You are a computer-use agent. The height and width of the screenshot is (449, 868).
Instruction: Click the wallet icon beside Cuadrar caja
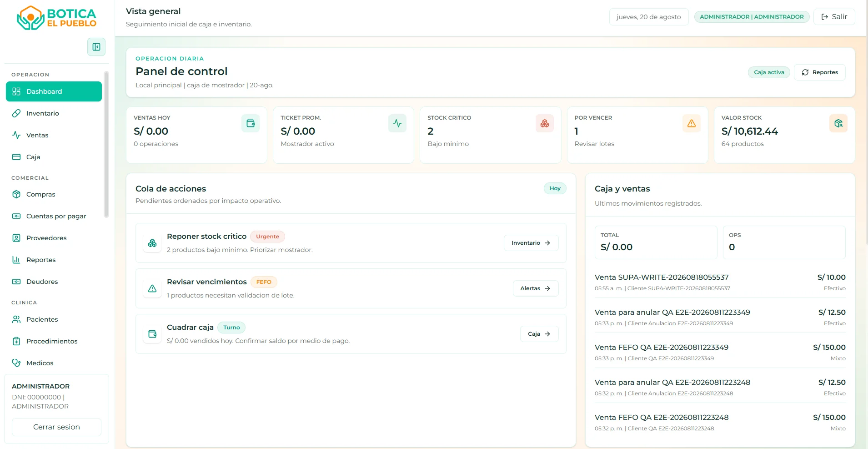tap(152, 334)
